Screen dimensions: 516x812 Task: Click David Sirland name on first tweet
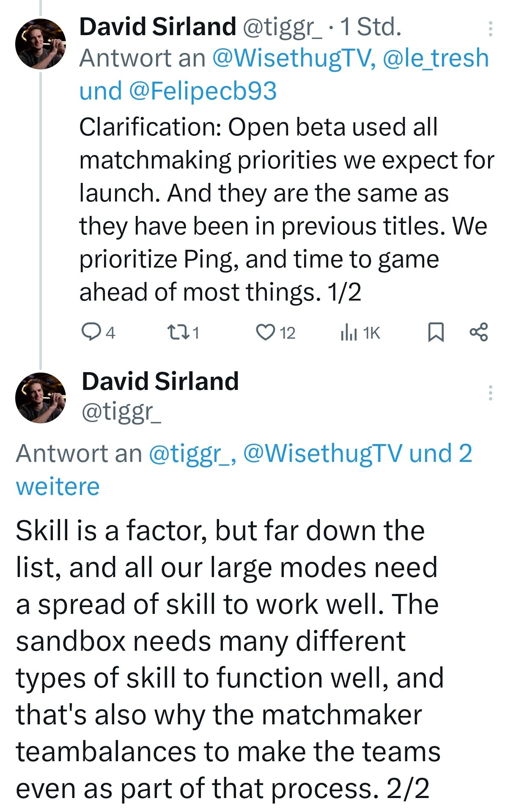point(157,26)
